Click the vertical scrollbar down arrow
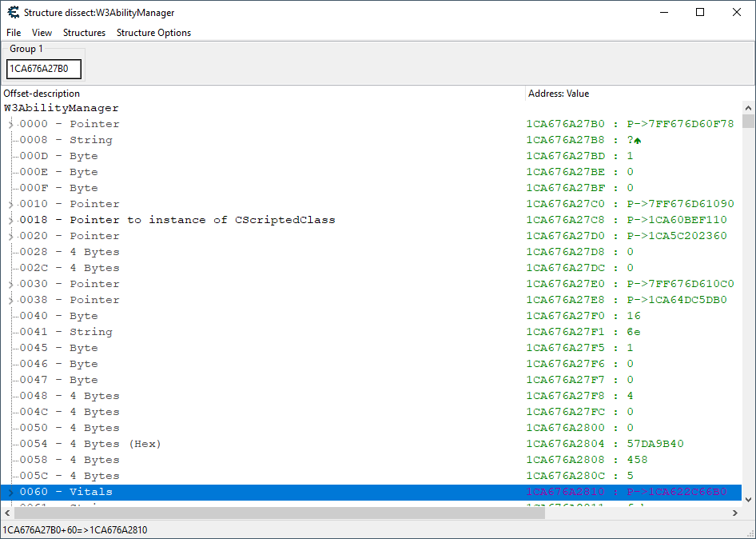The width and height of the screenshot is (756, 539). [748, 499]
